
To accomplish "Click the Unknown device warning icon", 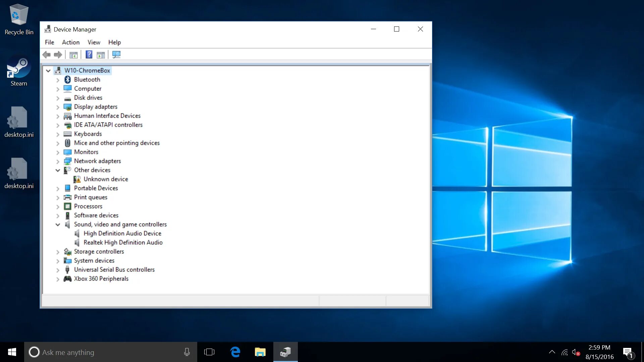I will click(77, 179).
